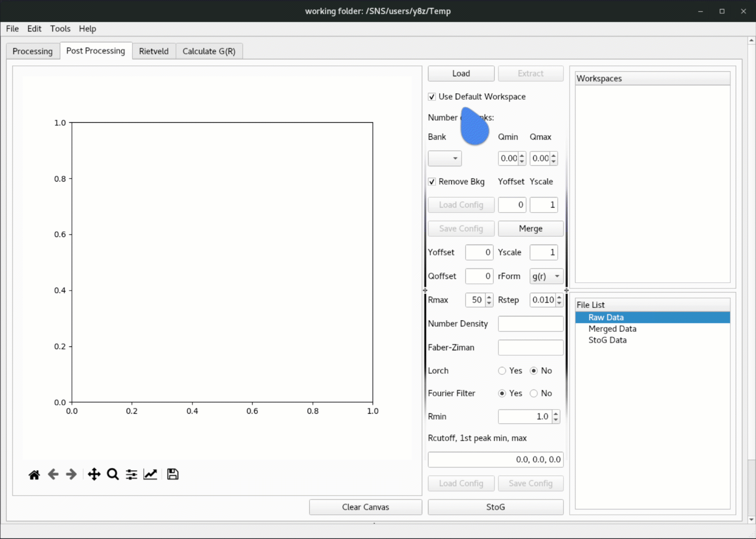756x539 pixels.
Task: Expand the rForm g(r) dropdown
Action: (546, 276)
